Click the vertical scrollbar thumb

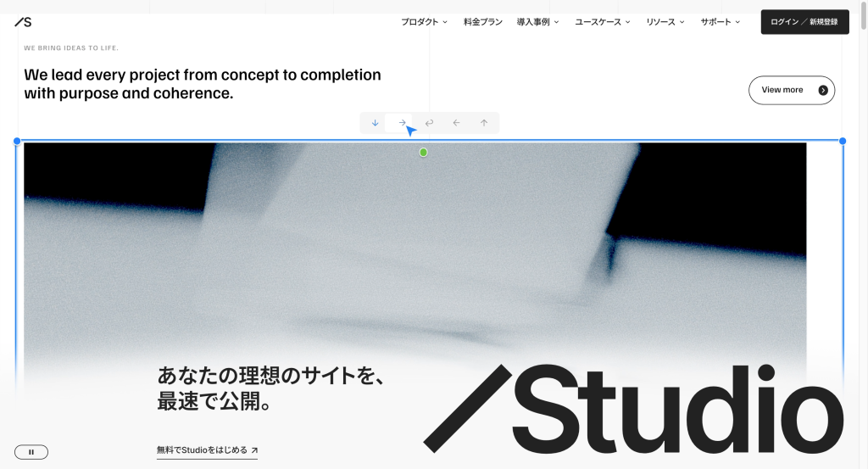point(863,15)
